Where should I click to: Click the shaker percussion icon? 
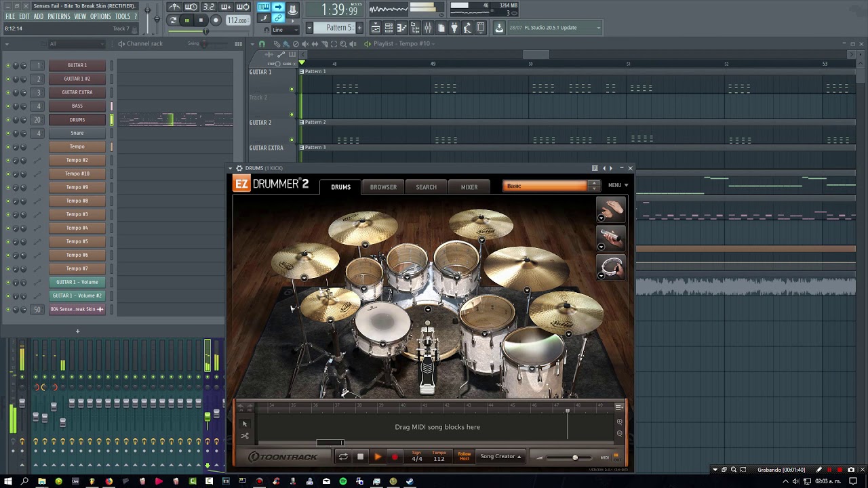pyautogui.click(x=611, y=239)
